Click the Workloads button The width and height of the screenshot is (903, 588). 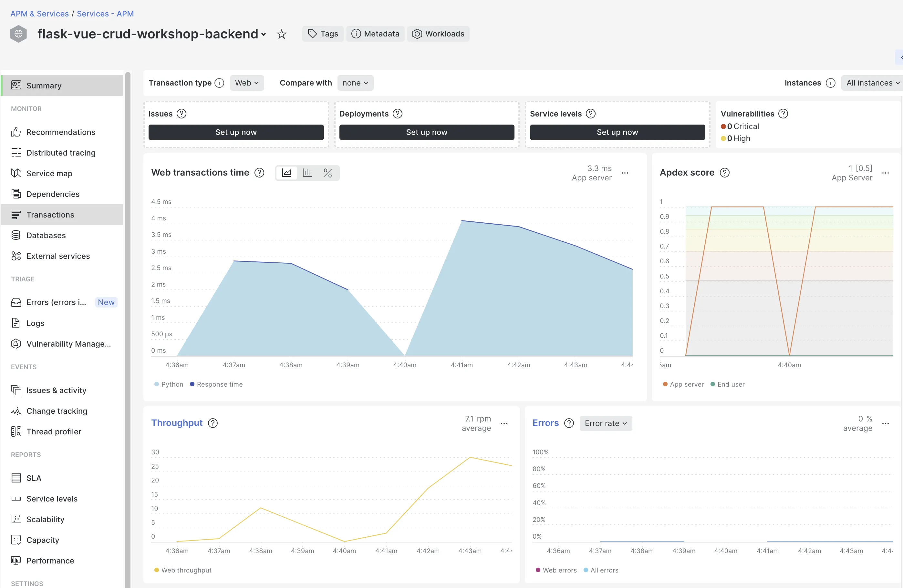pyautogui.click(x=438, y=34)
